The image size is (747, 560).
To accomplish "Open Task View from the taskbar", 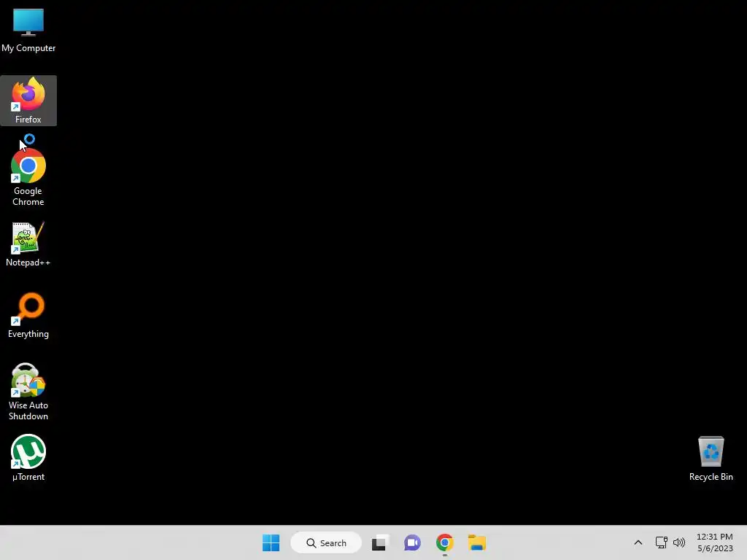I will [x=379, y=542].
